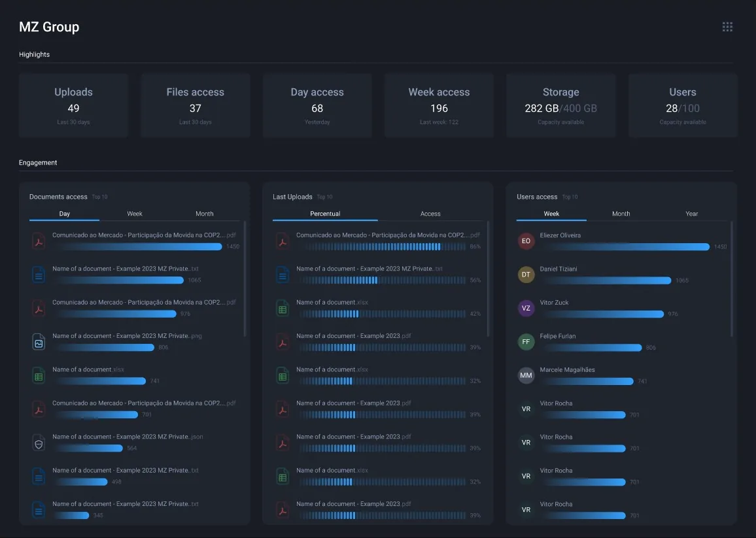
Task: Click the 86% segmented progress bar
Action: [381, 247]
